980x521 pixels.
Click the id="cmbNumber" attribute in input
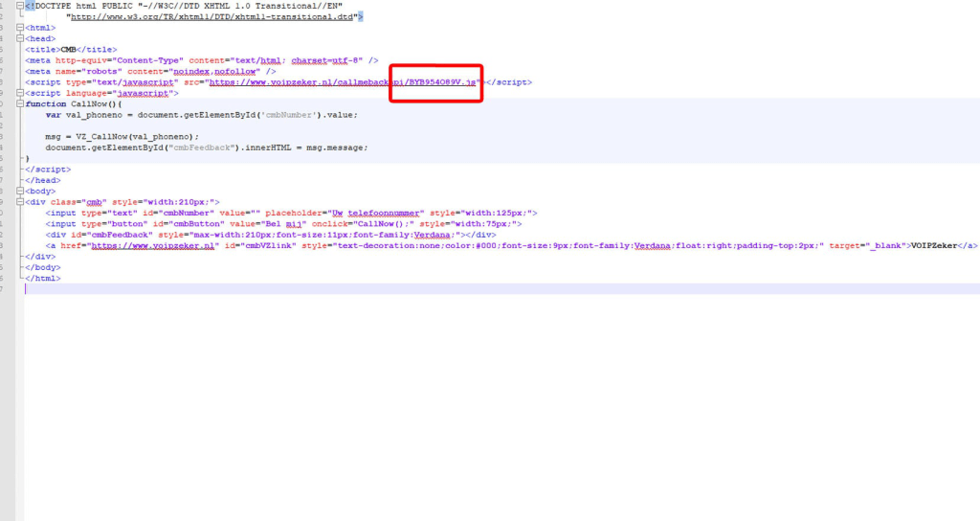point(178,214)
